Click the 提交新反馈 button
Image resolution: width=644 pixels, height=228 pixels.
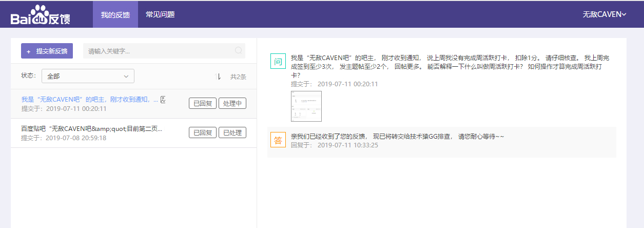[x=47, y=51]
